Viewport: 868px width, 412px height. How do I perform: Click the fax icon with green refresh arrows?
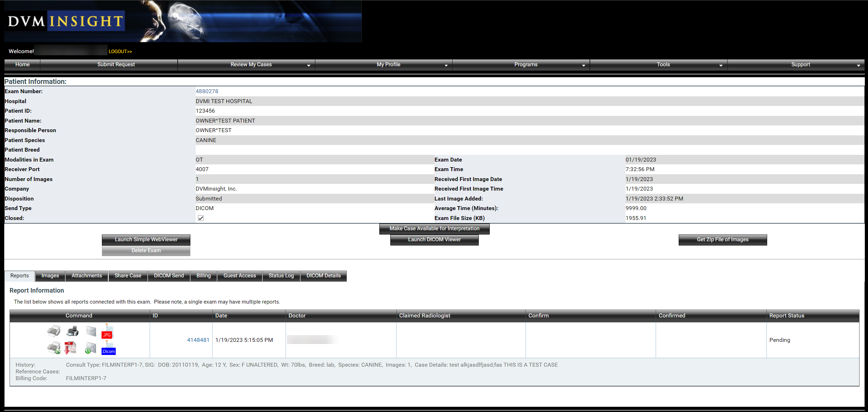point(54,348)
